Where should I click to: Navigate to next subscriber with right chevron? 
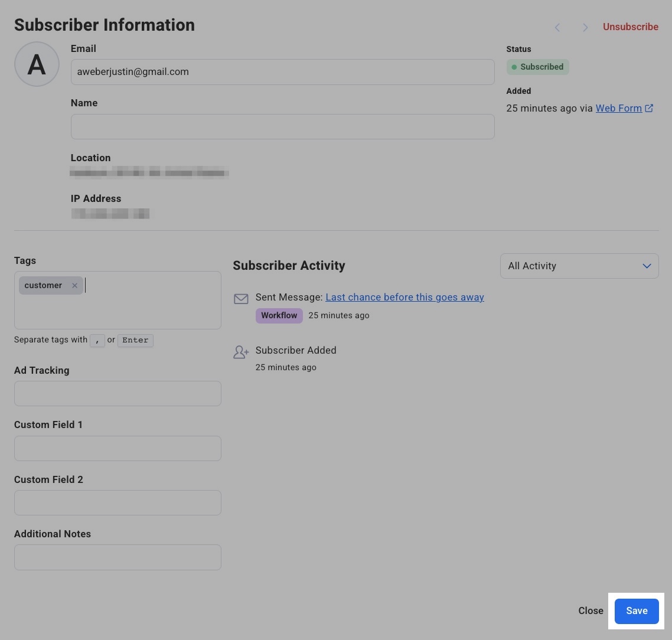click(x=585, y=27)
